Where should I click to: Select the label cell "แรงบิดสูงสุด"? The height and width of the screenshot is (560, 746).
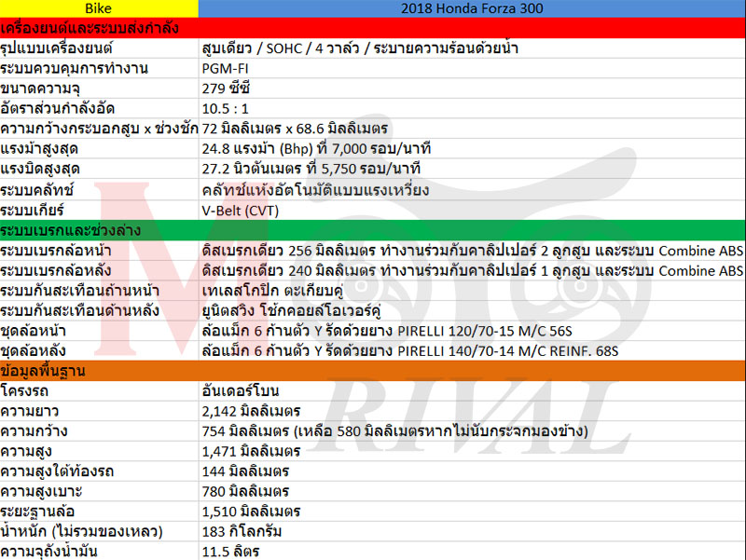coord(99,169)
